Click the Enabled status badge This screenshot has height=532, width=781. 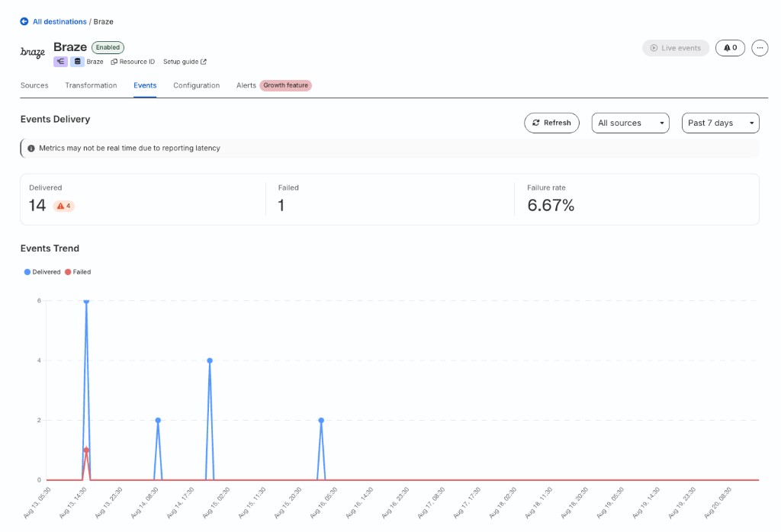108,47
